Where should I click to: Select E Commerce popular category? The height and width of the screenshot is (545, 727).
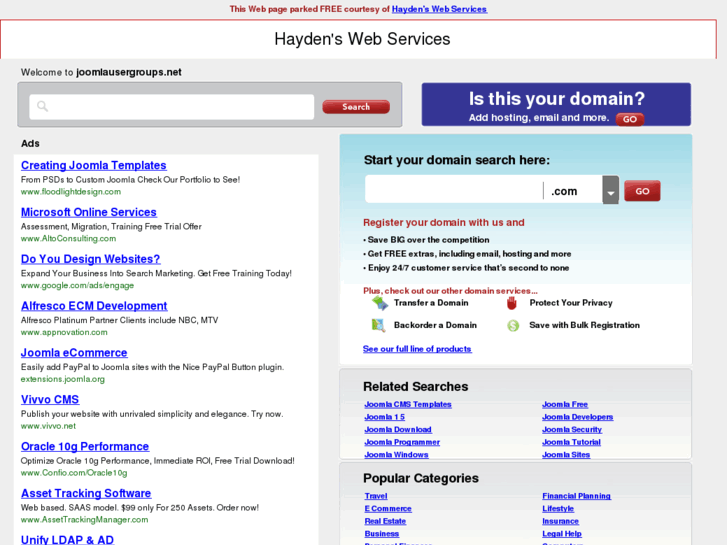point(388,508)
